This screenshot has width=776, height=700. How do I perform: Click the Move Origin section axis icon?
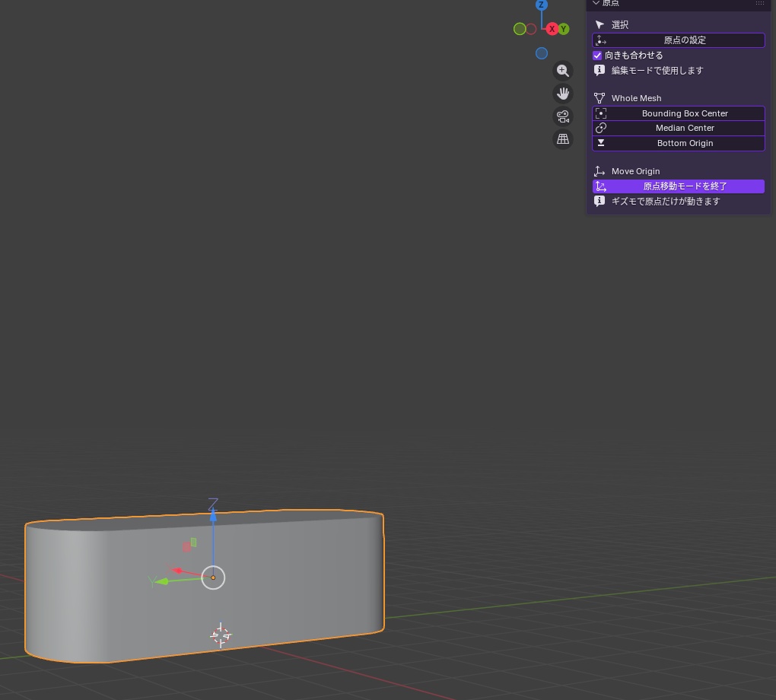599,171
